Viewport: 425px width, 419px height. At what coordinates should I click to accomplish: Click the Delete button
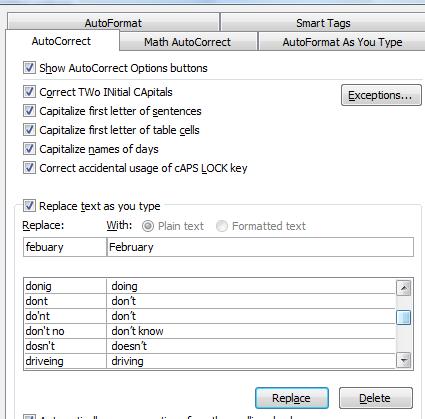[x=376, y=398]
